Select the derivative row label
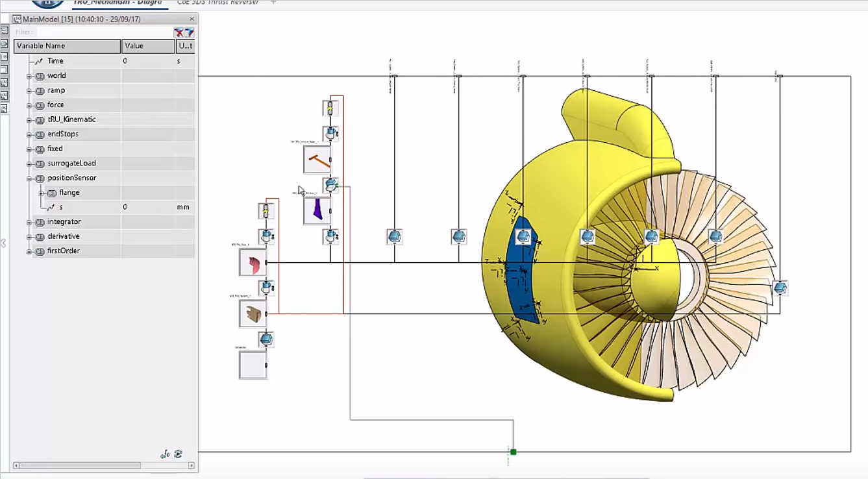Screen dimensions: 868x479 pos(63,236)
